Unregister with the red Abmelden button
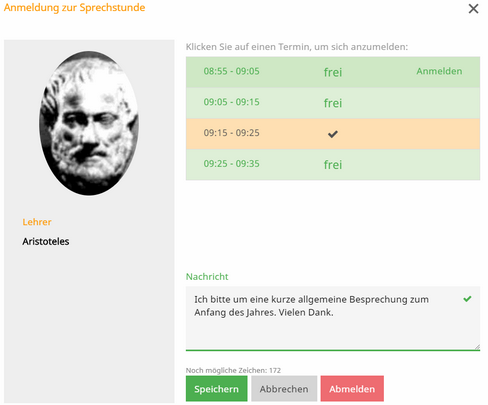Viewport: 488px width, 405px height. (352, 389)
